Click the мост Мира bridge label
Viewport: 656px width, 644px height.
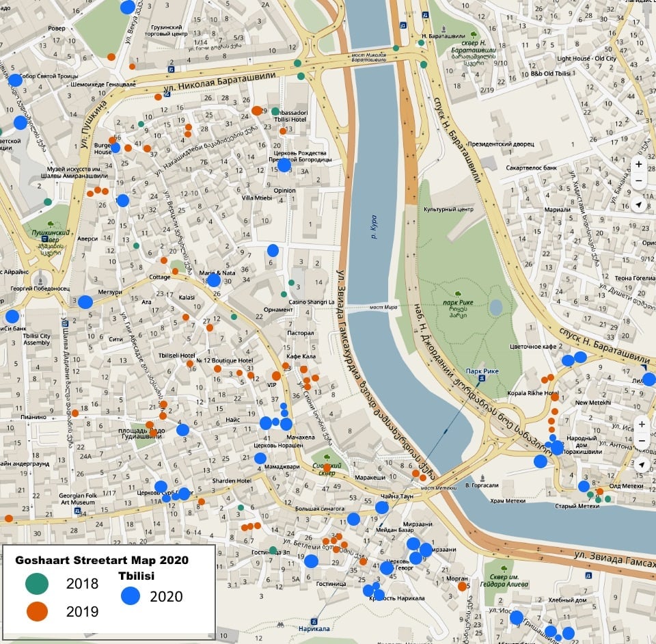tap(383, 307)
